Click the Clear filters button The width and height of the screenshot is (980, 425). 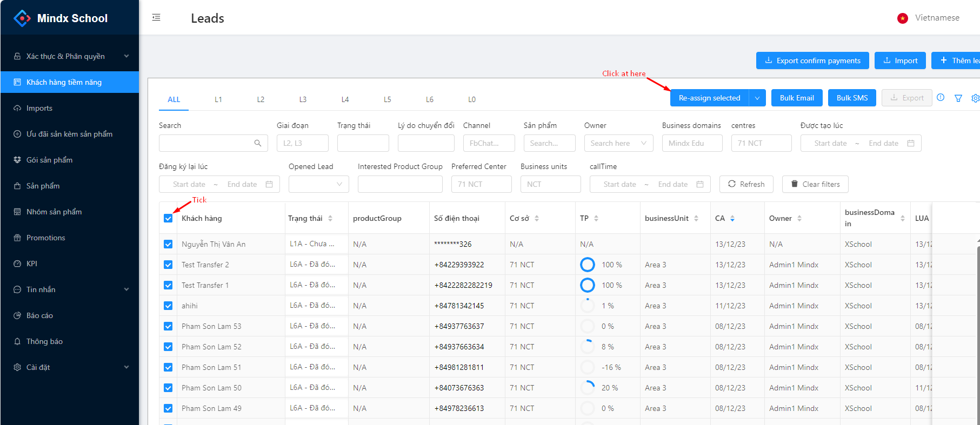coord(815,184)
